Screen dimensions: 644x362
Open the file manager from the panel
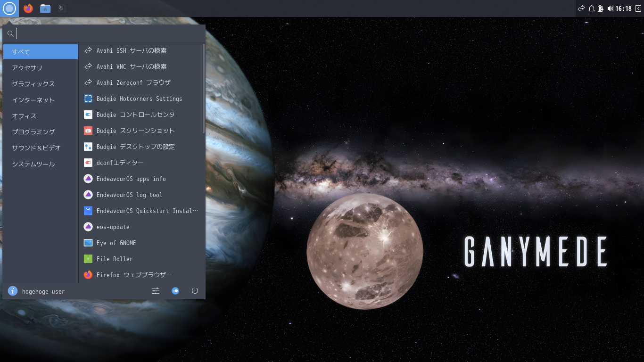(45, 8)
